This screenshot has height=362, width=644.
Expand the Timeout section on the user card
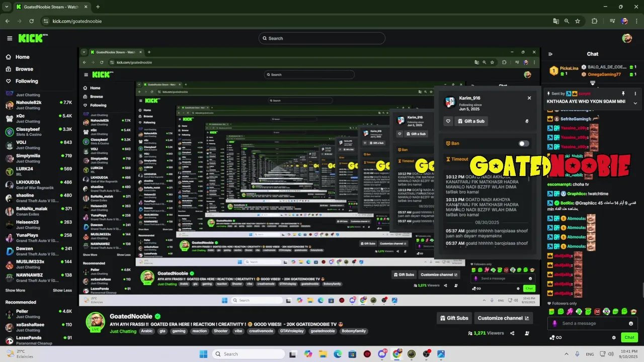(x=457, y=159)
